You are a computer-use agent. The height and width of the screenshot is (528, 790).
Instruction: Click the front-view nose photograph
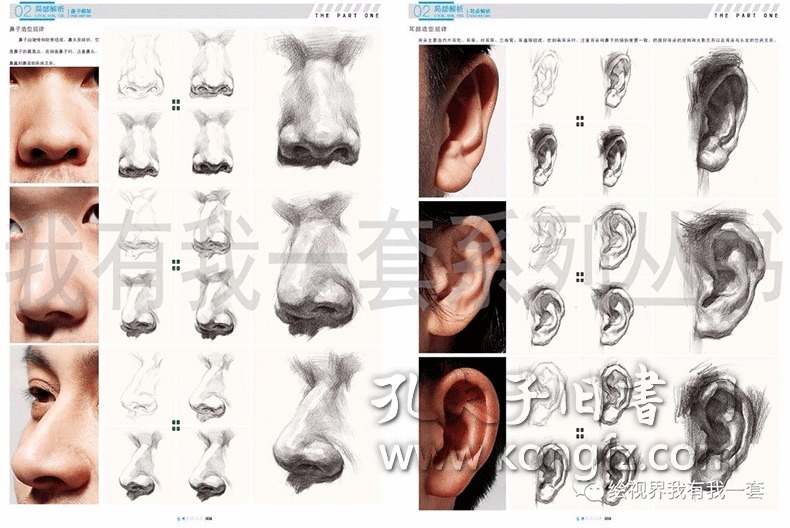[x=54, y=124]
